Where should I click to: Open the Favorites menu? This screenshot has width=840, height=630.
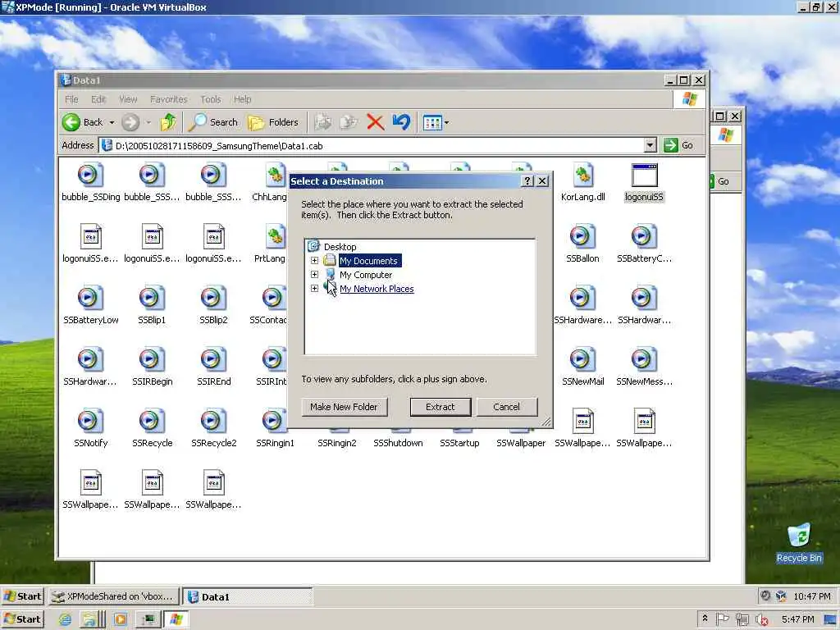169,99
